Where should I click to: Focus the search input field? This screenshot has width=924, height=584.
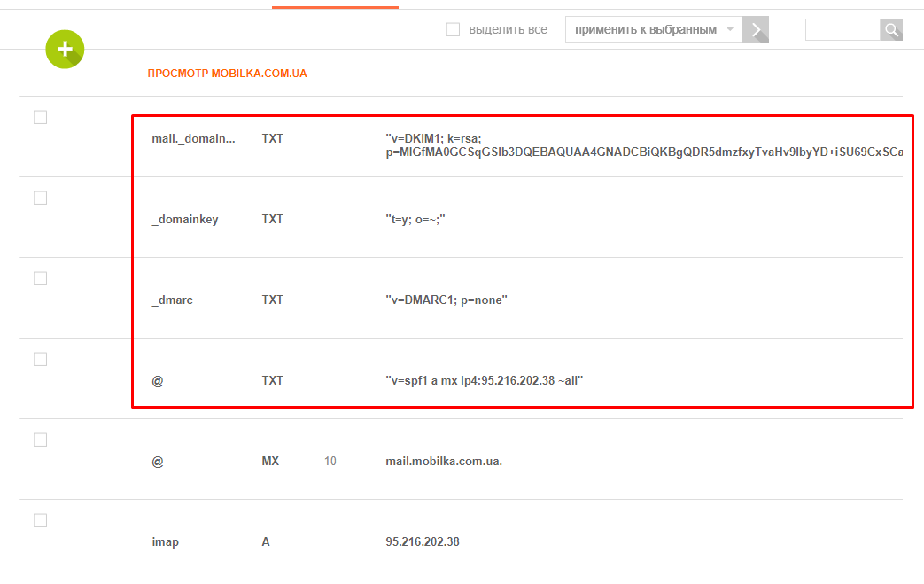pos(842,30)
